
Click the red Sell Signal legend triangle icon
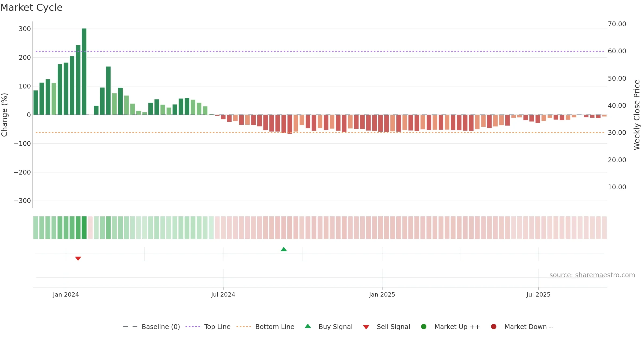point(366,327)
